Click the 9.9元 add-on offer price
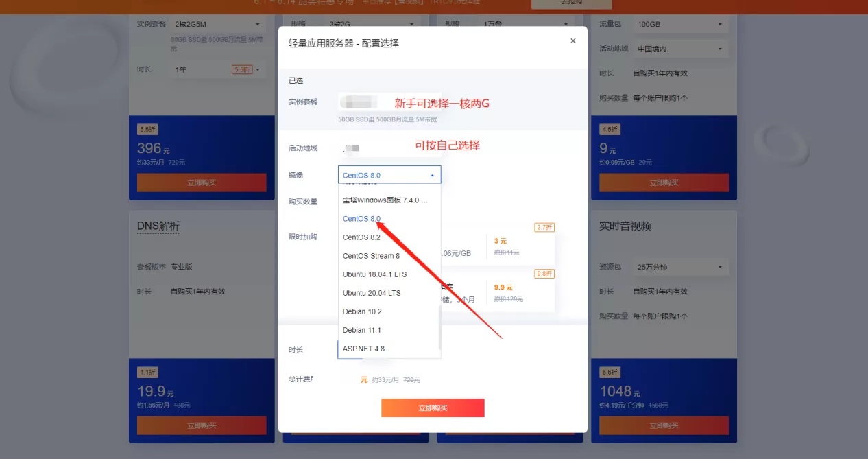The image size is (868, 459). [x=503, y=287]
